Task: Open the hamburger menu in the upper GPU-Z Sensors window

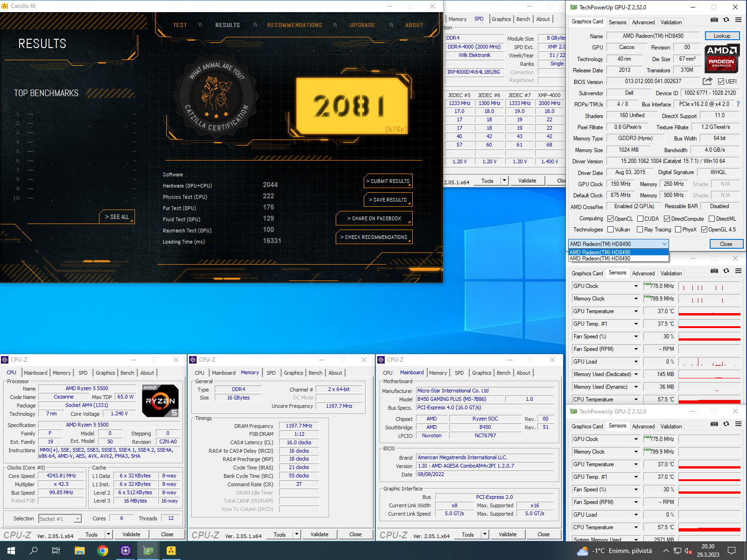Action: 738,271
